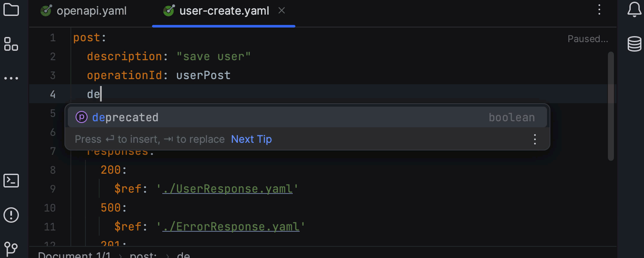The height and width of the screenshot is (258, 644).
Task: Open the ErrorResponse.yaml reference
Action: (230, 226)
